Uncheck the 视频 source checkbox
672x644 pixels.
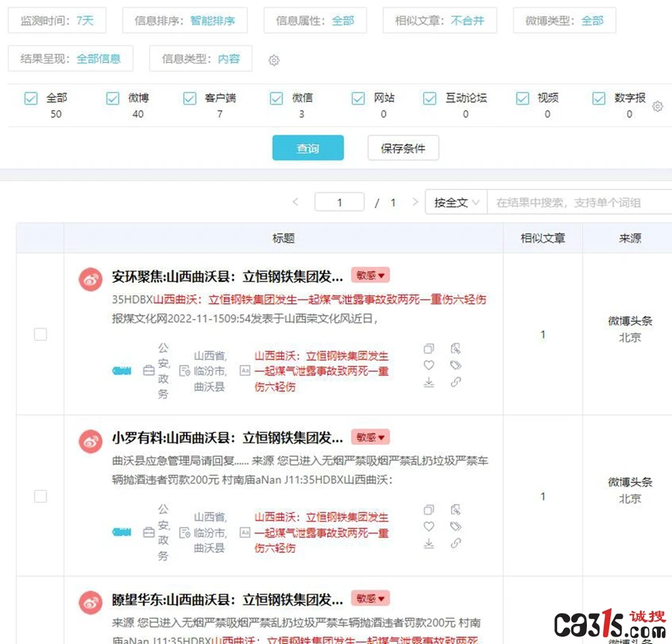tap(523, 98)
